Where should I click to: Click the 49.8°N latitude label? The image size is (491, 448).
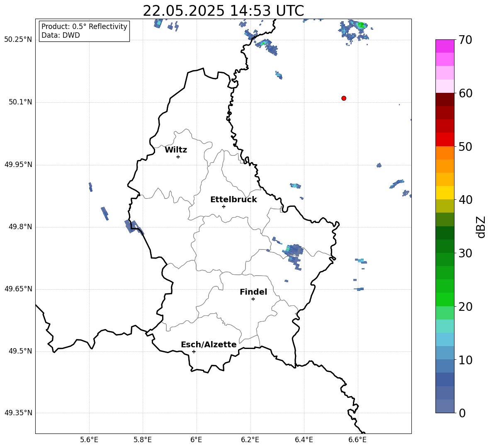click(21, 227)
